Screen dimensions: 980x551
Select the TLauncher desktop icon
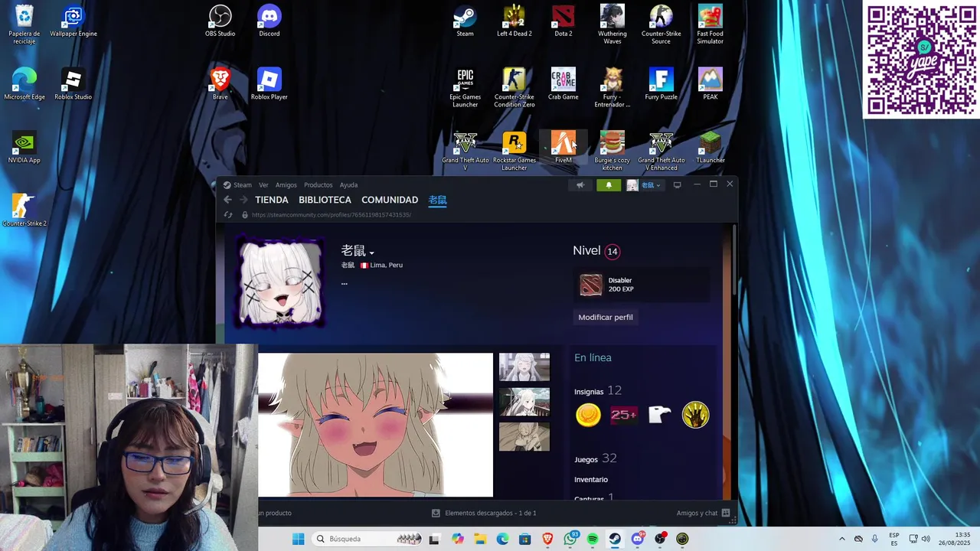click(x=710, y=148)
